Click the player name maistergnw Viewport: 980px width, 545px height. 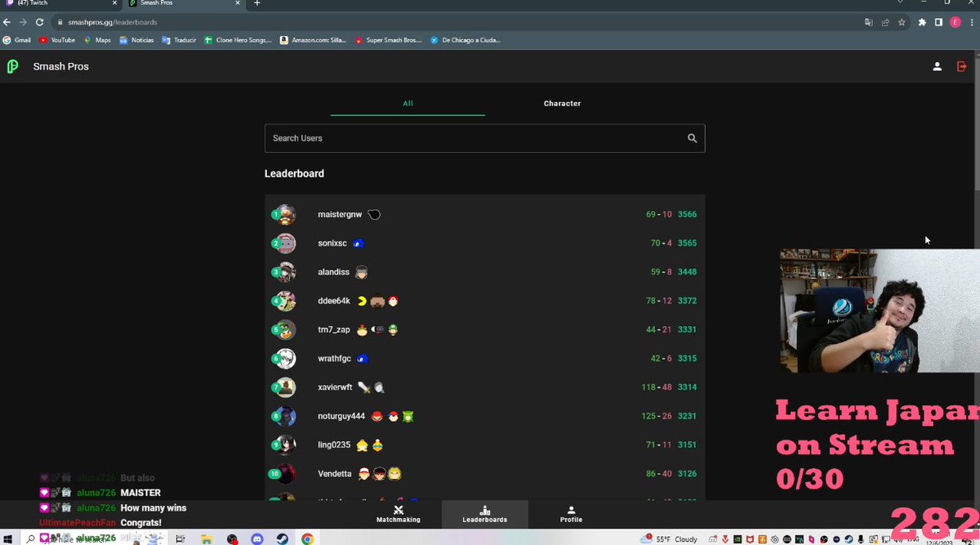[x=340, y=214]
